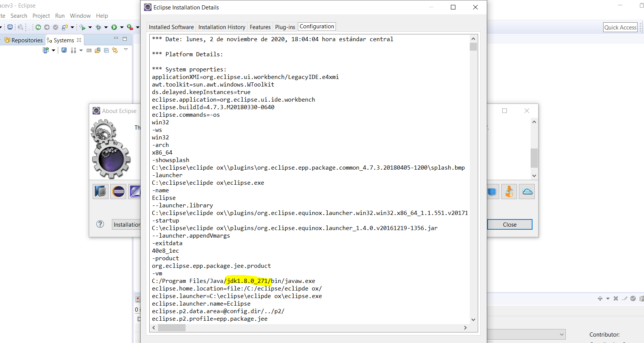644x343 pixels.
Task: Click the About Eclipse vertical scrollbar thumb
Action: pyautogui.click(x=534, y=158)
